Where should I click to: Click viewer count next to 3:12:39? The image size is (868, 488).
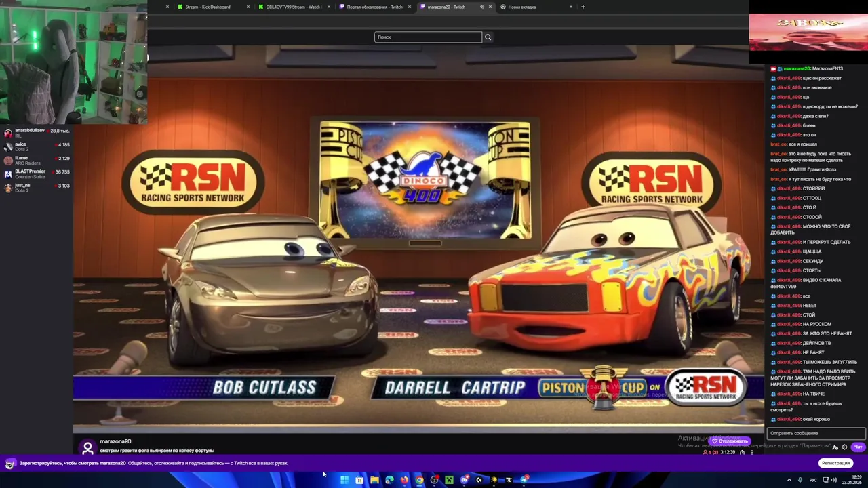point(710,452)
